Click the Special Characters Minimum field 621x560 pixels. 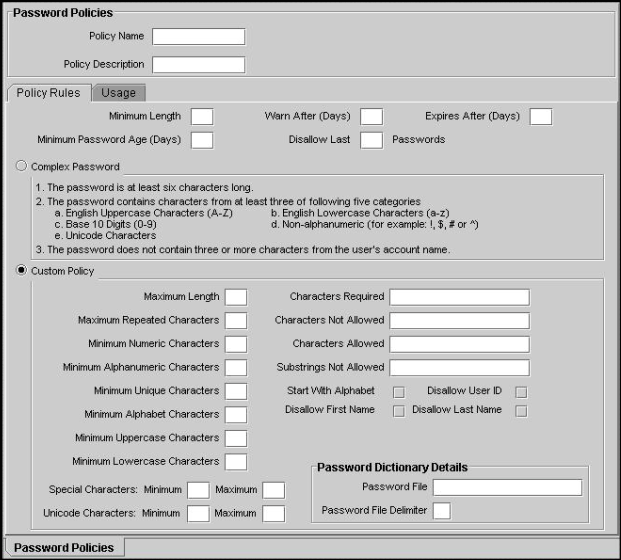[198, 490]
